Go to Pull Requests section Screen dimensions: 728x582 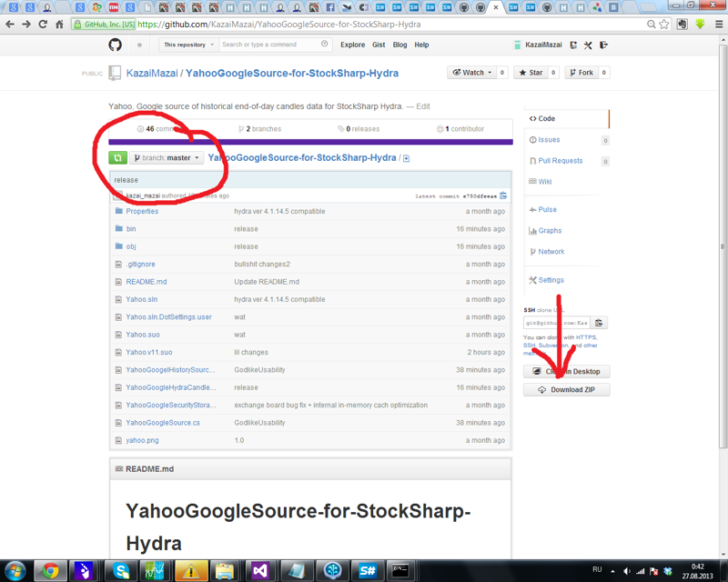tap(560, 161)
